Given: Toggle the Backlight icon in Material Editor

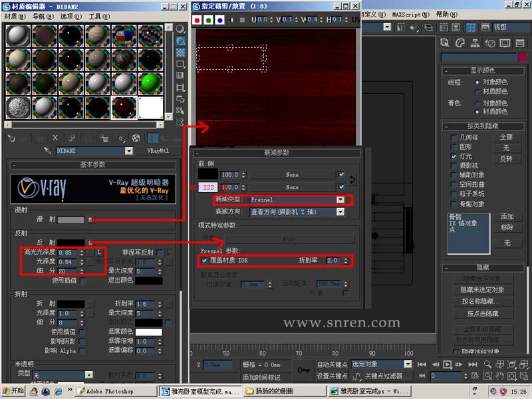Looking at the screenshot, I should point(180,41).
